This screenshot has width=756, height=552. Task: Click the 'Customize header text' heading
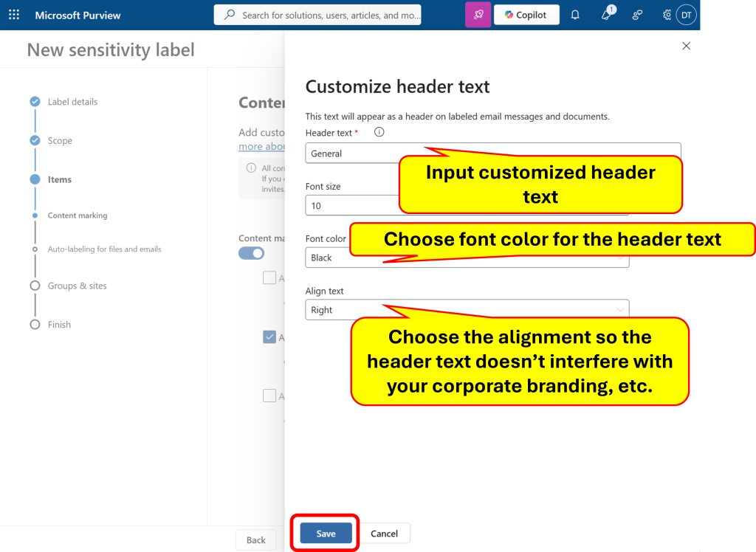coord(397,87)
